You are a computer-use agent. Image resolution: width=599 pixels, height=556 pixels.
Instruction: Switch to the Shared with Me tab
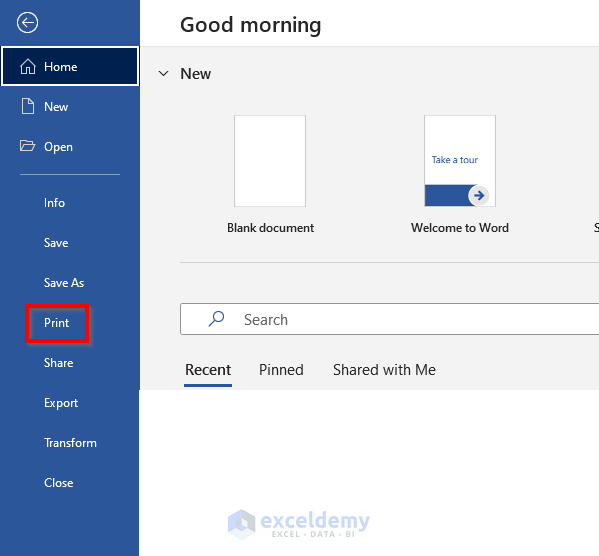(384, 370)
